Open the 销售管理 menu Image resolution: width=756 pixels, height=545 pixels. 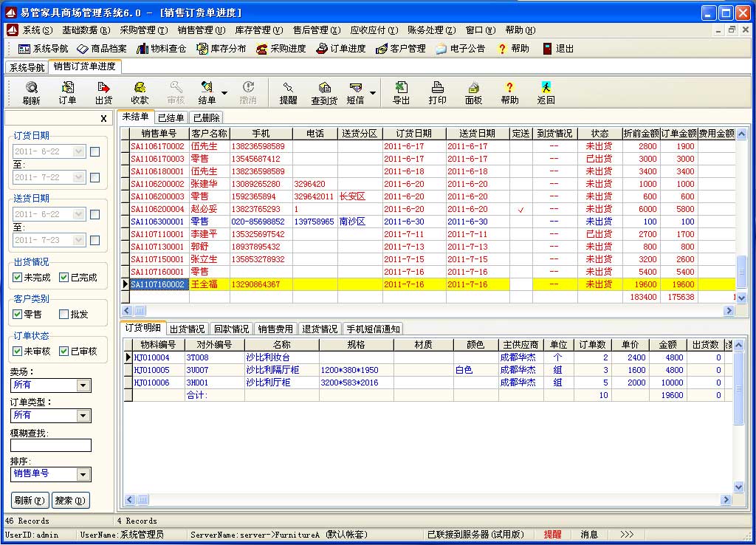click(201, 30)
